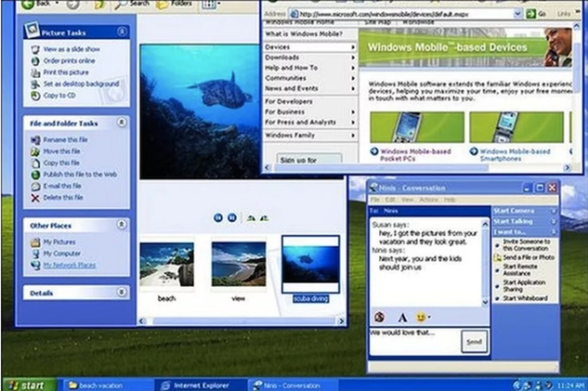This screenshot has height=391, width=588.
Task: Rotate the picture clockwise
Action: coord(252,219)
